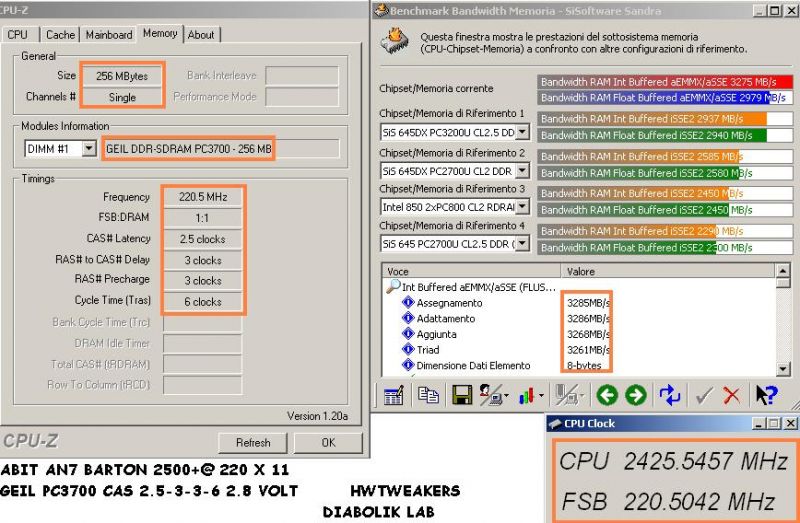Click the 3261MB/s Triad value

tap(588, 350)
